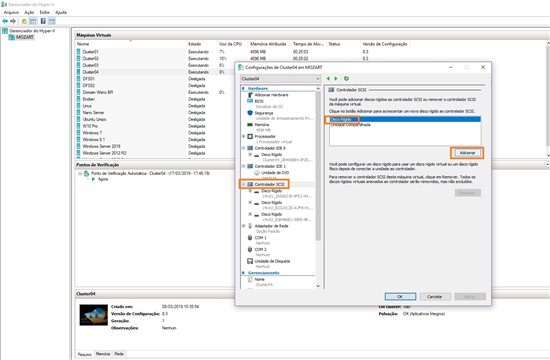Image resolution: width=550 pixels, height=360 pixels.
Task: Open the Arquivo menu
Action: [11, 12]
